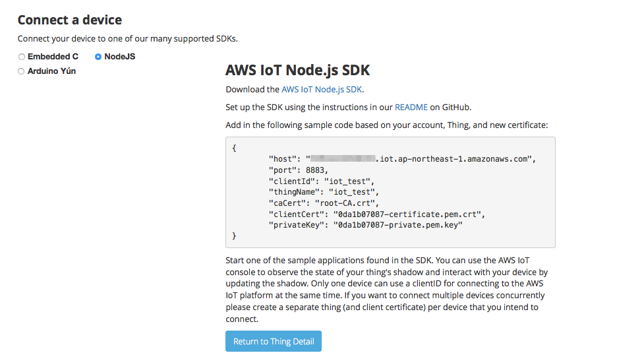Pick the Arduino Yún radio option
This screenshot has width=644, height=355.
pos(22,71)
